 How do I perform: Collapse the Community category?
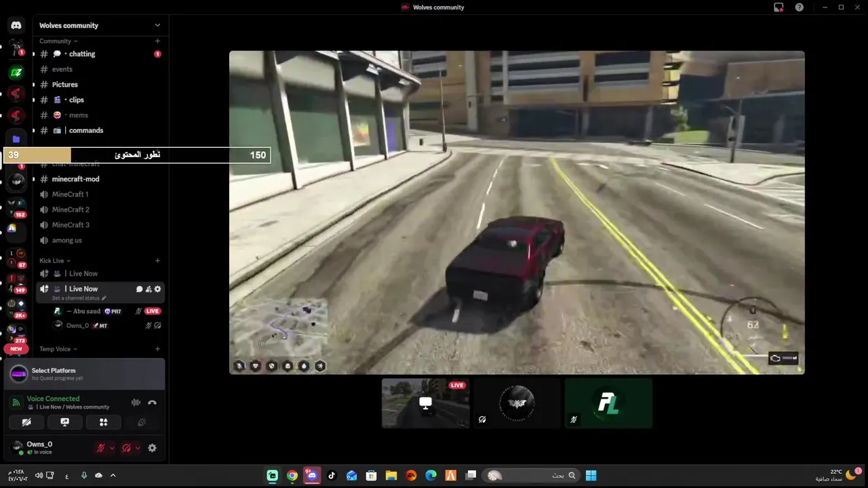pos(58,41)
